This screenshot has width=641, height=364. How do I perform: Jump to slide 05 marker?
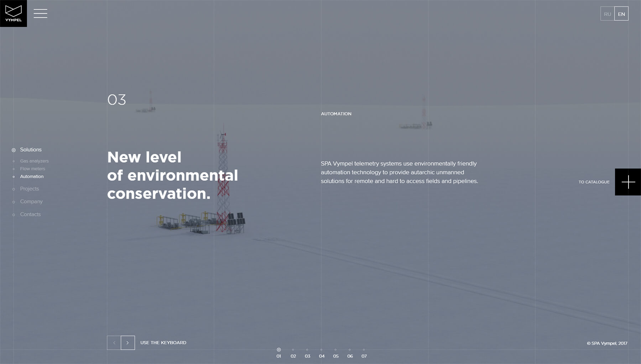tap(336, 353)
